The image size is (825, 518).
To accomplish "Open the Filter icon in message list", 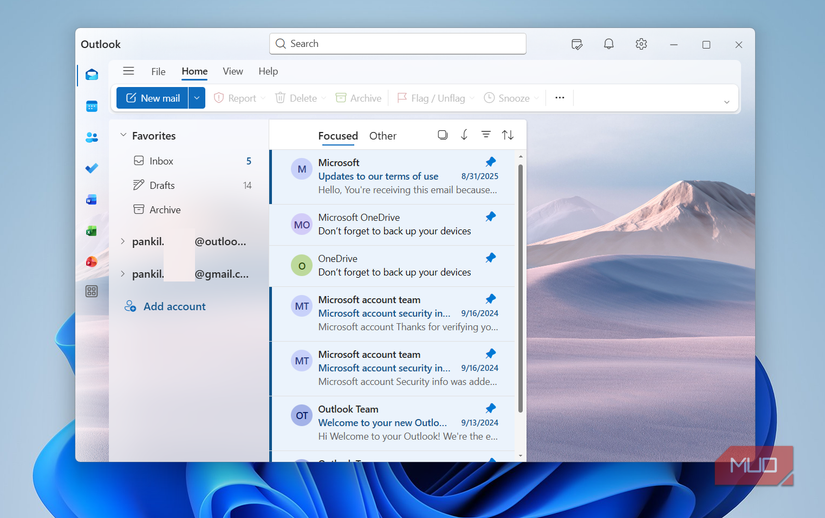I will coord(486,135).
